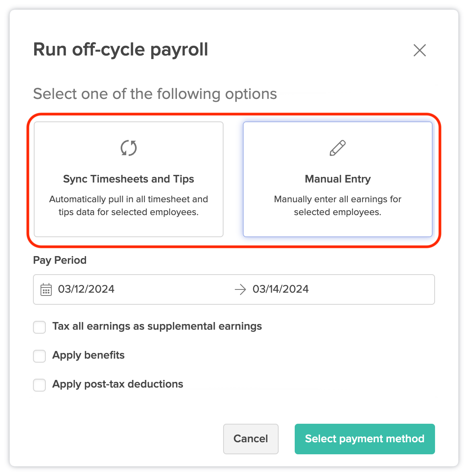The image size is (468, 476).
Task: Enable taxing all earnings as supplemental earnings
Action: (39, 327)
